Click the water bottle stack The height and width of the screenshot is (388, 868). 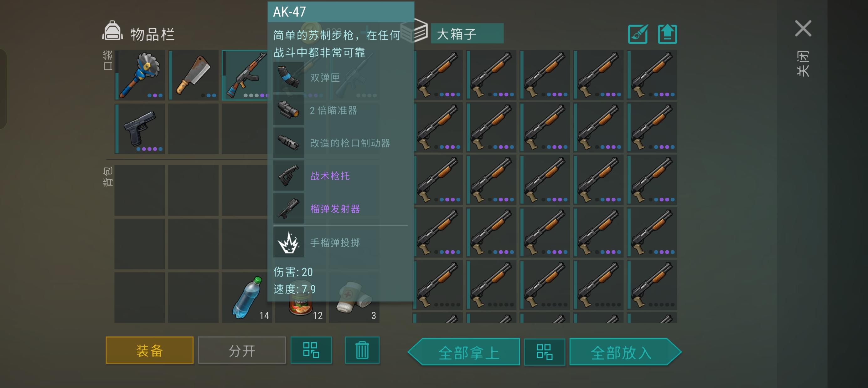247,298
